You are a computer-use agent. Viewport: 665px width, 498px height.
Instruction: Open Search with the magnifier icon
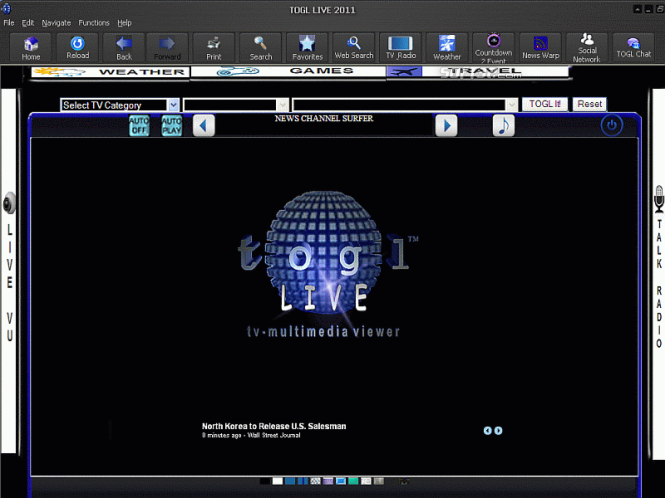[260, 48]
